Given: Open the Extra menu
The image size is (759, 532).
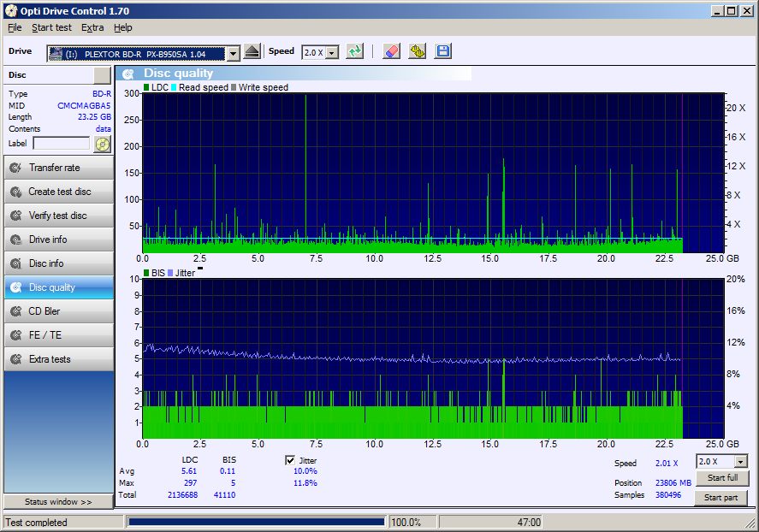Looking at the screenshot, I should (x=92, y=27).
